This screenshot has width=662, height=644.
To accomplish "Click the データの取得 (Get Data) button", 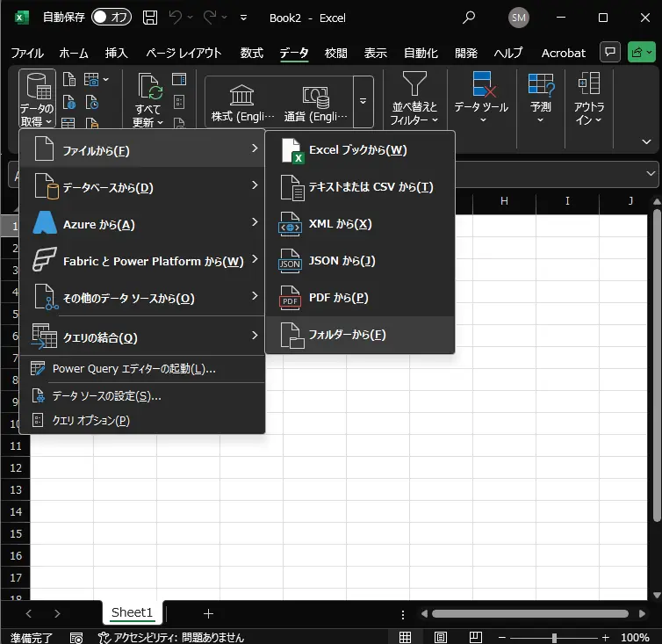I will [x=37, y=99].
